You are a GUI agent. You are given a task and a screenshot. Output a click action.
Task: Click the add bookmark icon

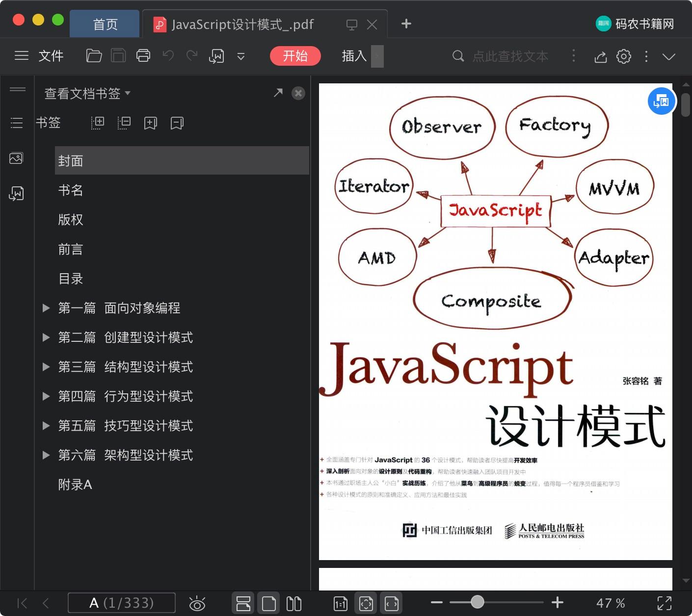[x=151, y=123]
